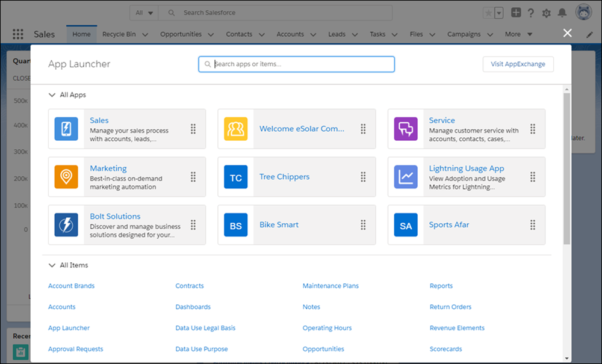Click the Welcome eSolar Community icon
This screenshot has width=602, height=364.
click(x=236, y=129)
